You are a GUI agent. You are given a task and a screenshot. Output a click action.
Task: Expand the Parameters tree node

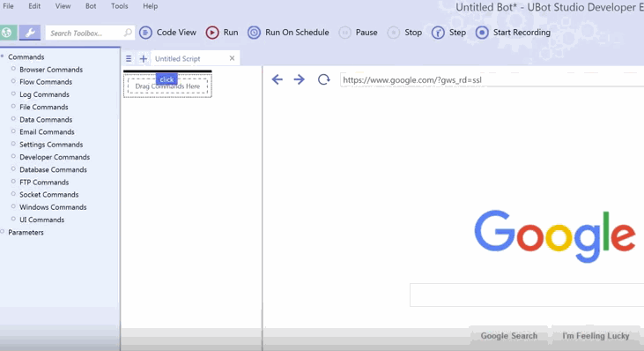(3, 231)
